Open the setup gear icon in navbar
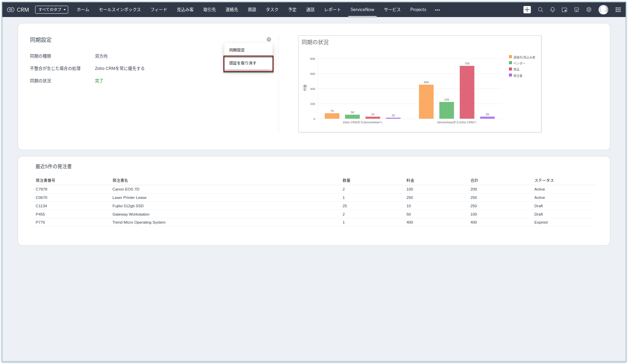 coord(589,10)
